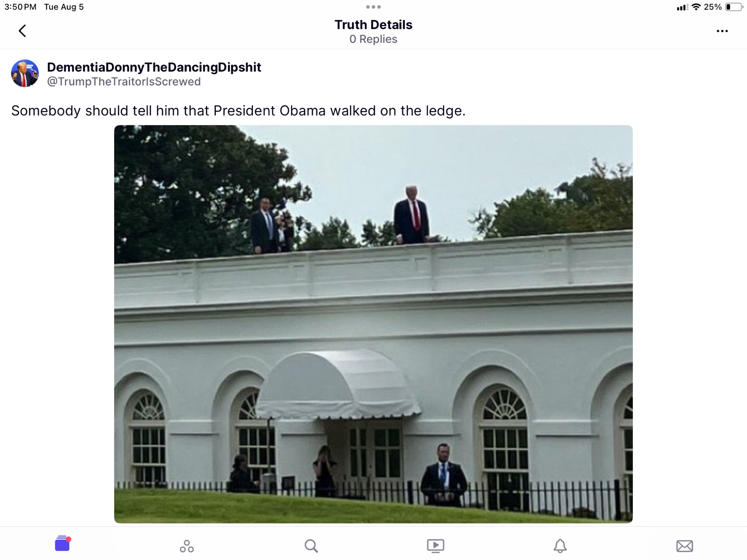Go back with the left chevron arrow
Screen dimensions: 747x560
tap(22, 31)
